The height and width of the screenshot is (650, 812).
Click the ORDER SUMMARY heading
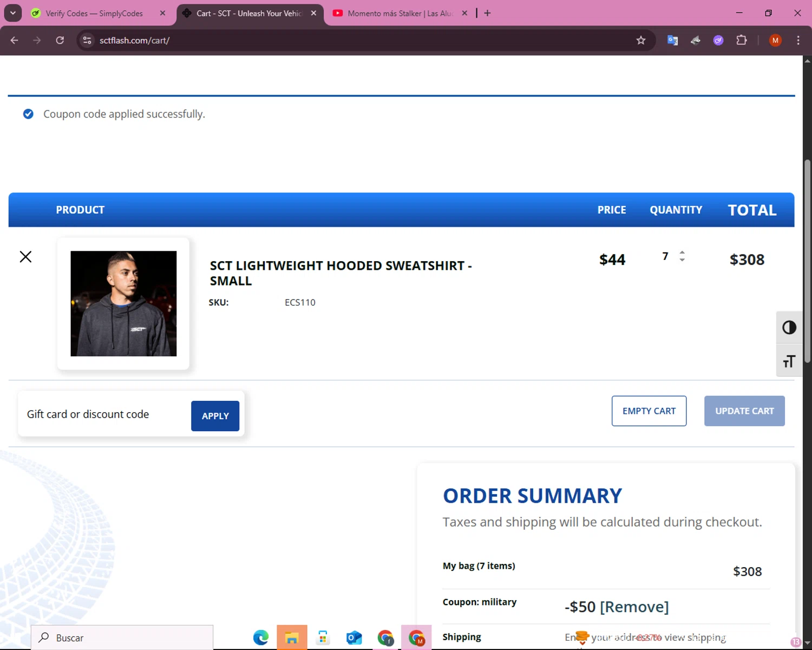coord(532,496)
